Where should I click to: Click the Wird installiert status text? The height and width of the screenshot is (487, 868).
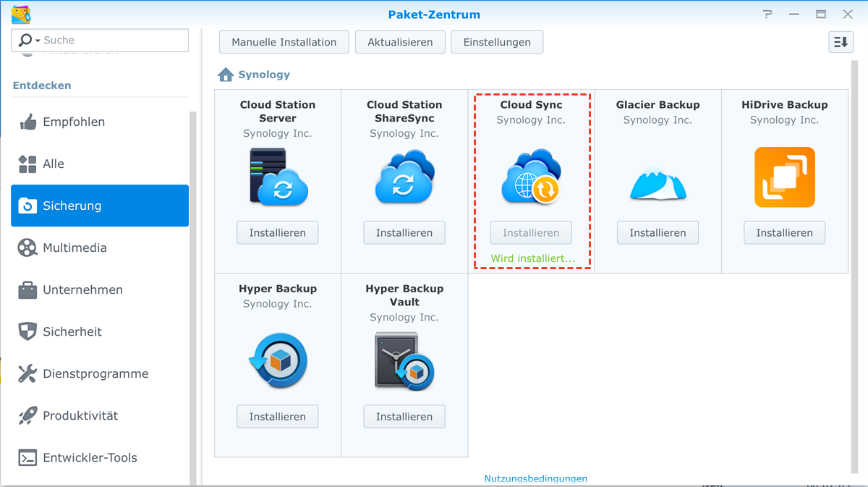click(532, 258)
